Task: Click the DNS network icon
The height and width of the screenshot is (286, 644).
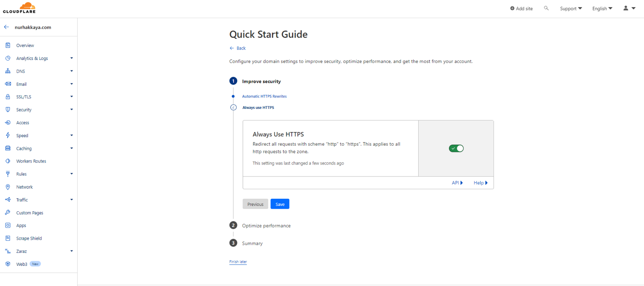Action: click(x=8, y=71)
